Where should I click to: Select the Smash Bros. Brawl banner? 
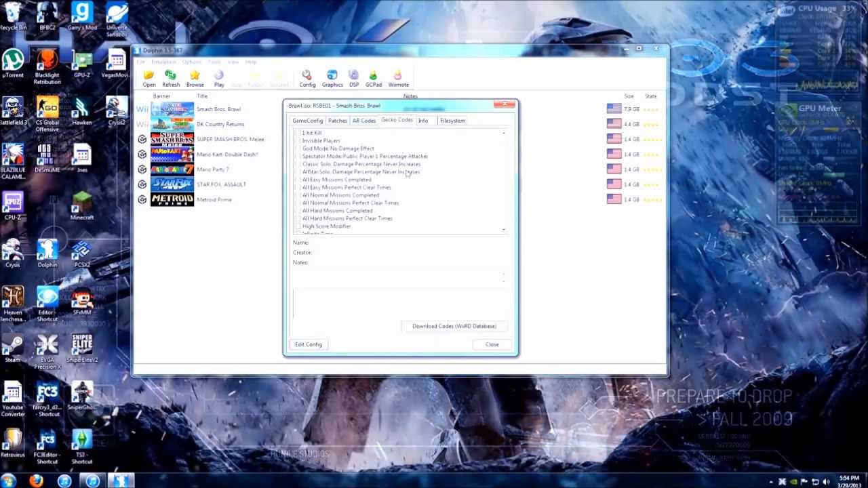pyautogui.click(x=172, y=109)
